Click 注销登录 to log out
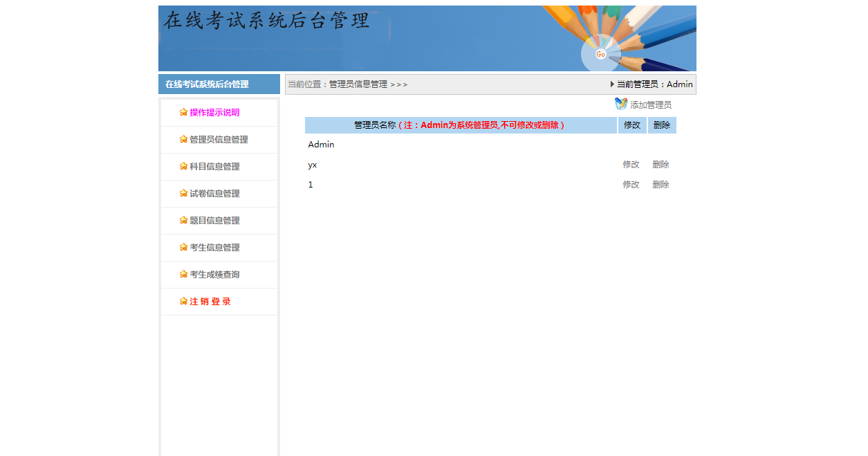868x456 pixels. pyautogui.click(x=210, y=301)
